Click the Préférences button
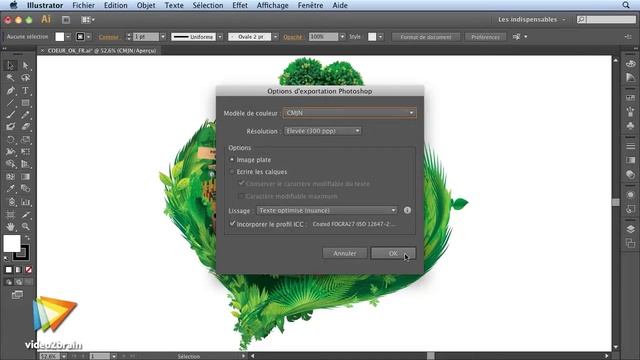 point(485,37)
